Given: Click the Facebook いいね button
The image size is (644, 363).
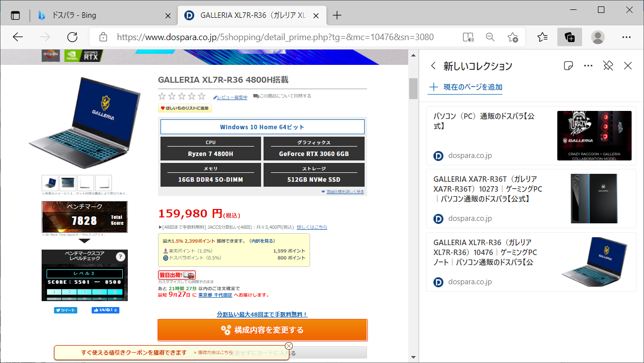Looking at the screenshot, I should 106,311.
